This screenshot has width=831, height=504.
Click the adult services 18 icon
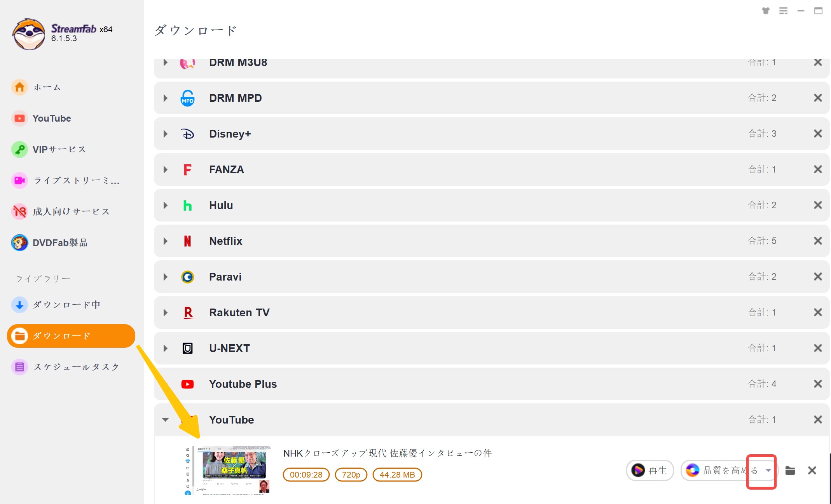pos(19,211)
